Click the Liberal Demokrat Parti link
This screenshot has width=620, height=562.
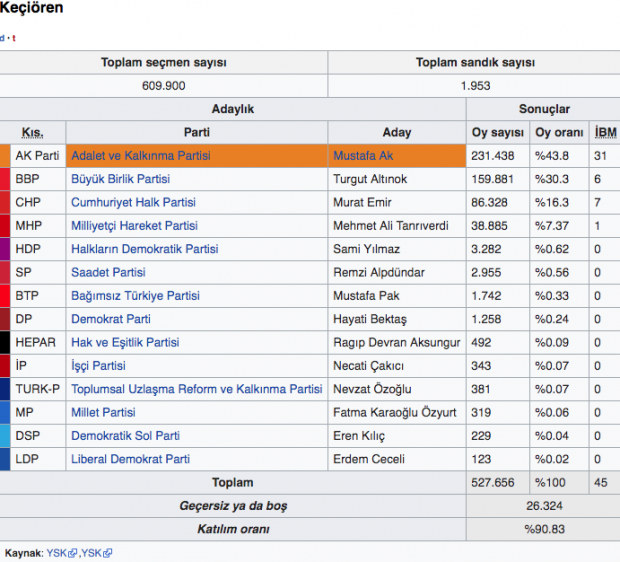click(x=130, y=459)
